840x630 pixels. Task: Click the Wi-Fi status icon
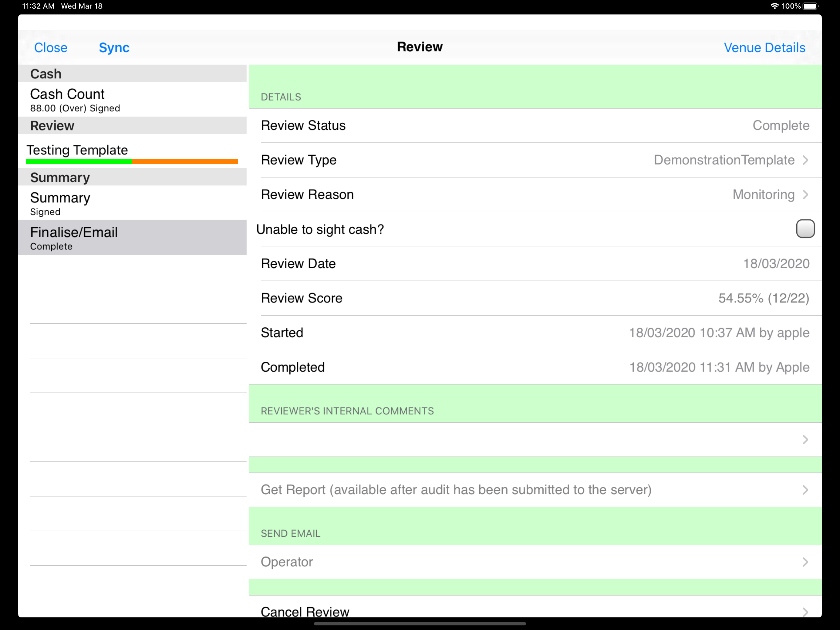(x=774, y=6)
